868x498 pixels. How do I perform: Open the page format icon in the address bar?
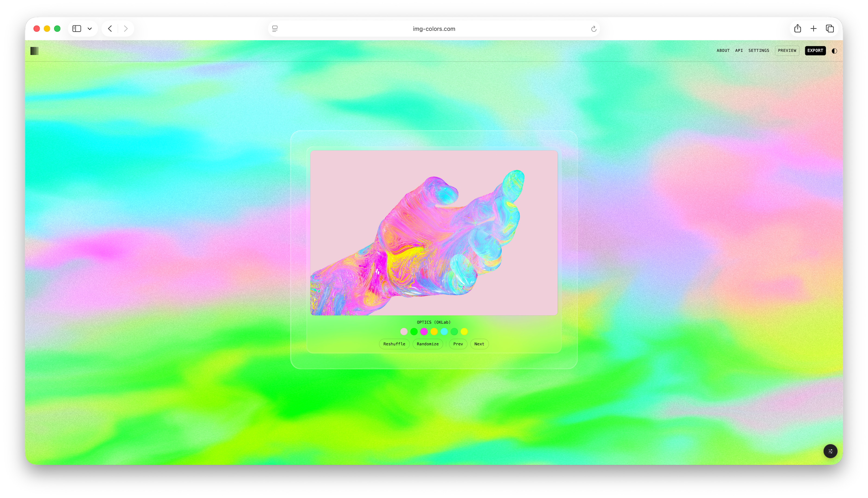(x=275, y=29)
